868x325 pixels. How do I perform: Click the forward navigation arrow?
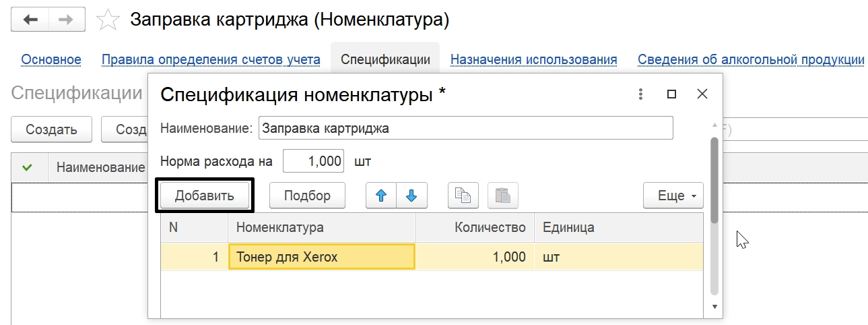coord(66,20)
